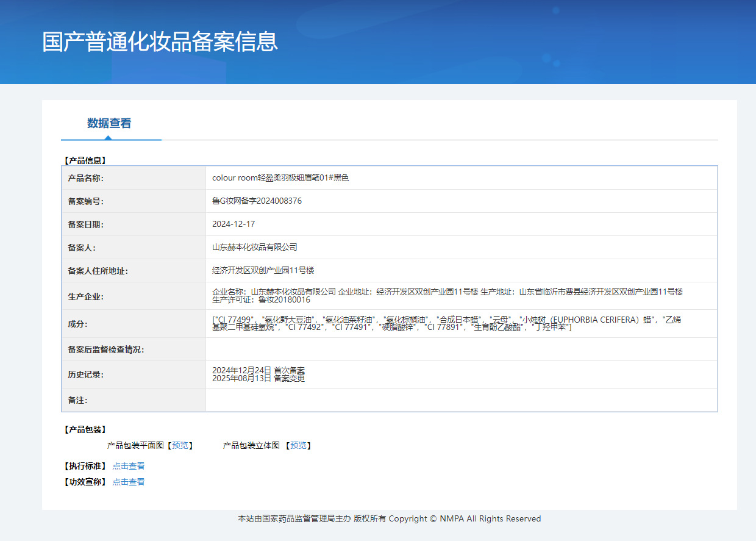Select the 数据查看 tab

pos(109,123)
